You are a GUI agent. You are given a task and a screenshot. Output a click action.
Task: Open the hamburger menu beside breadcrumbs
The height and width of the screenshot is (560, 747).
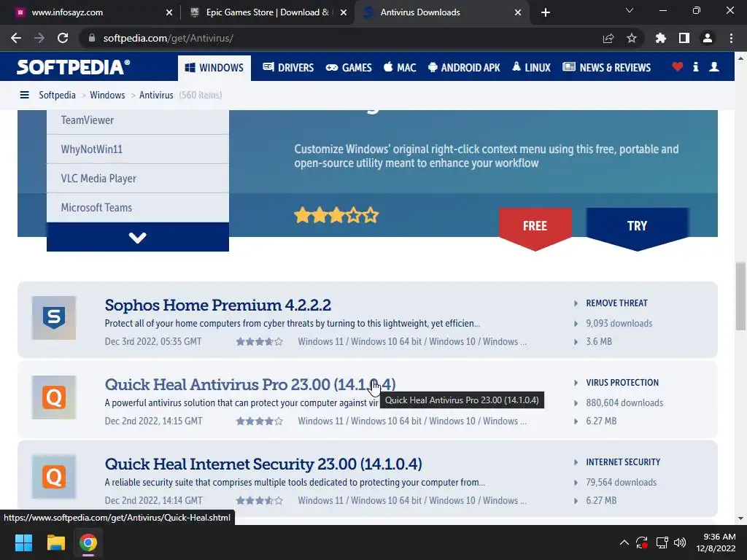pyautogui.click(x=24, y=96)
